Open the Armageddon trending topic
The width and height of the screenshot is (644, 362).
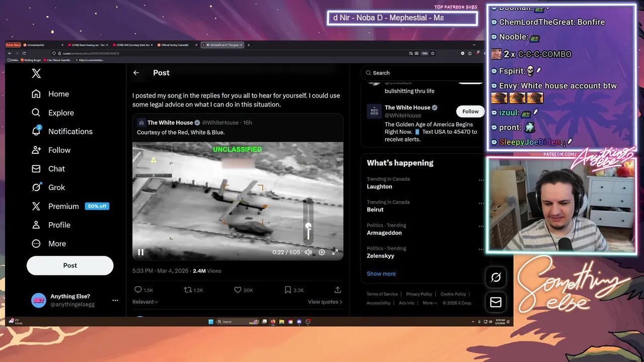pyautogui.click(x=384, y=233)
